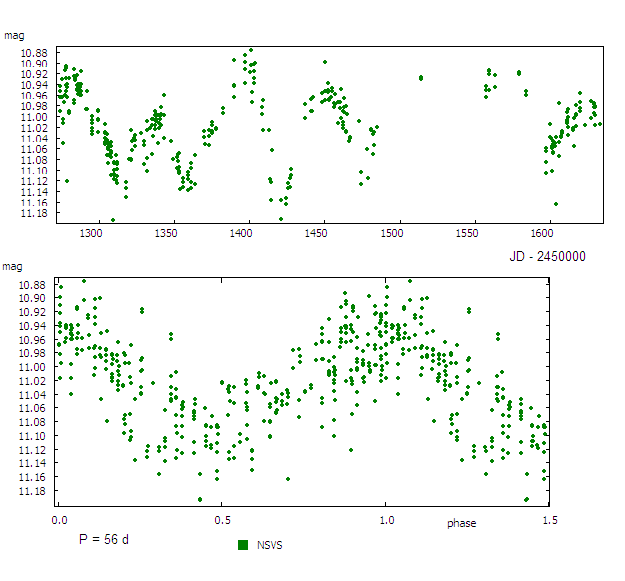Click the JD - 2450000 axis title

click(x=547, y=256)
